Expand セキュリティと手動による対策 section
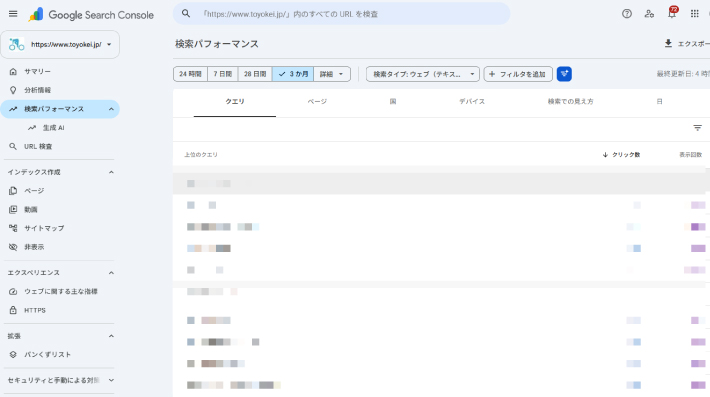This screenshot has height=397, width=710. click(x=111, y=380)
